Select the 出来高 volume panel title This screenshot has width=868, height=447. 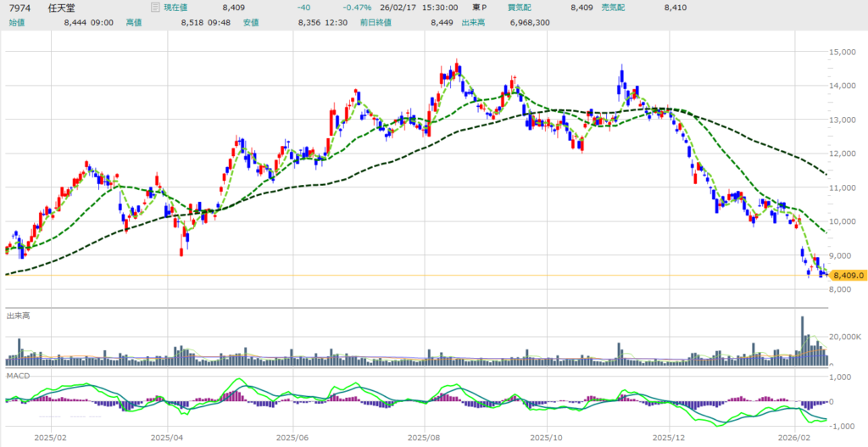coord(19,315)
